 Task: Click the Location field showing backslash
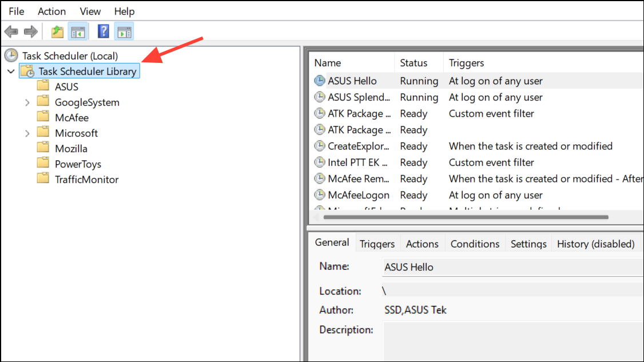click(x=513, y=290)
